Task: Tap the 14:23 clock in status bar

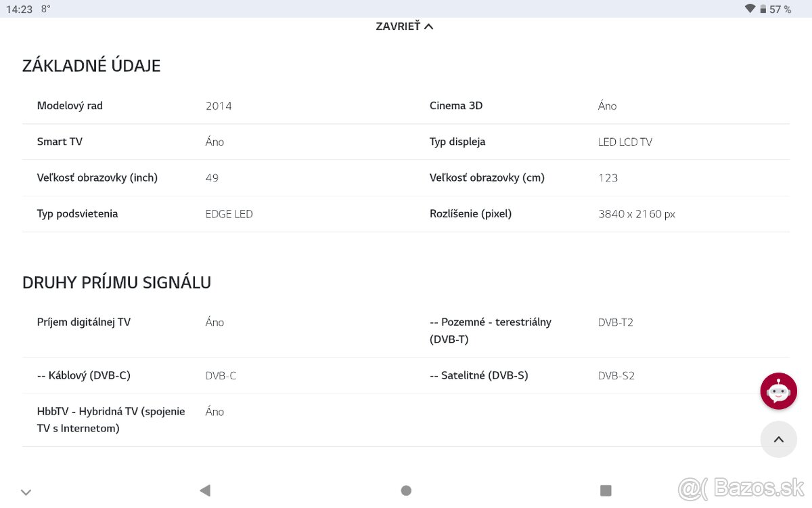Action: [x=19, y=9]
